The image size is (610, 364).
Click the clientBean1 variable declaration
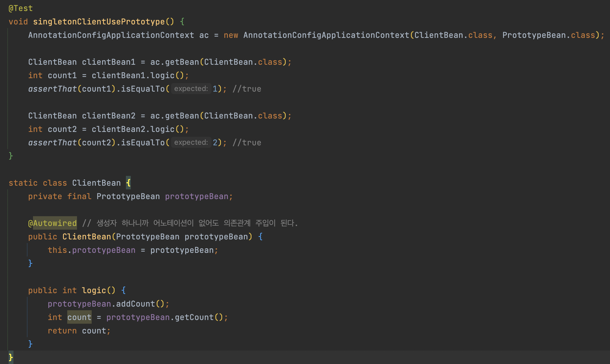point(108,62)
